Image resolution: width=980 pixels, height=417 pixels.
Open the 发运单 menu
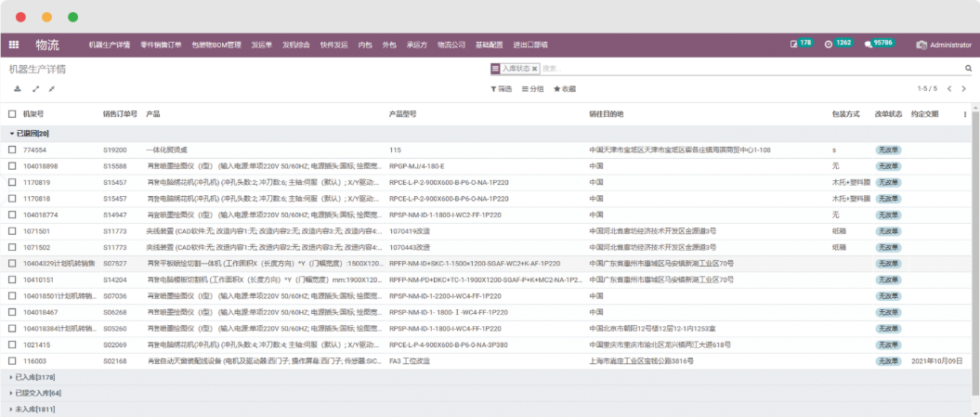[261, 45]
